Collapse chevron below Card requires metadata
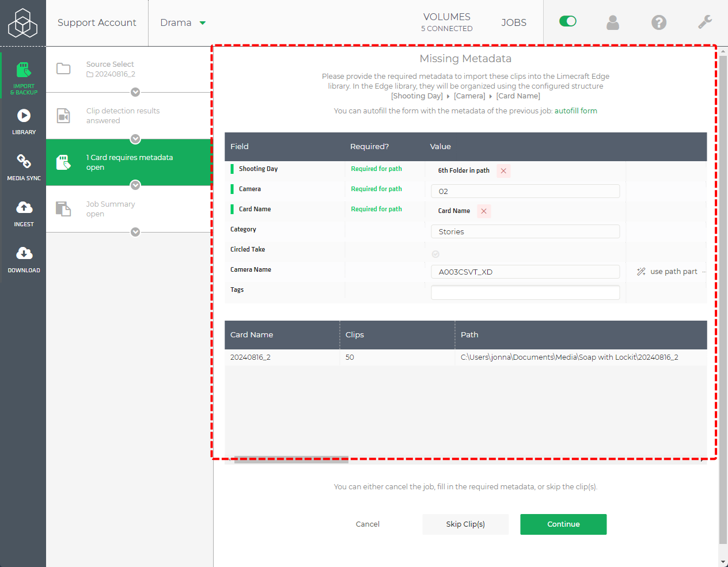 135,185
